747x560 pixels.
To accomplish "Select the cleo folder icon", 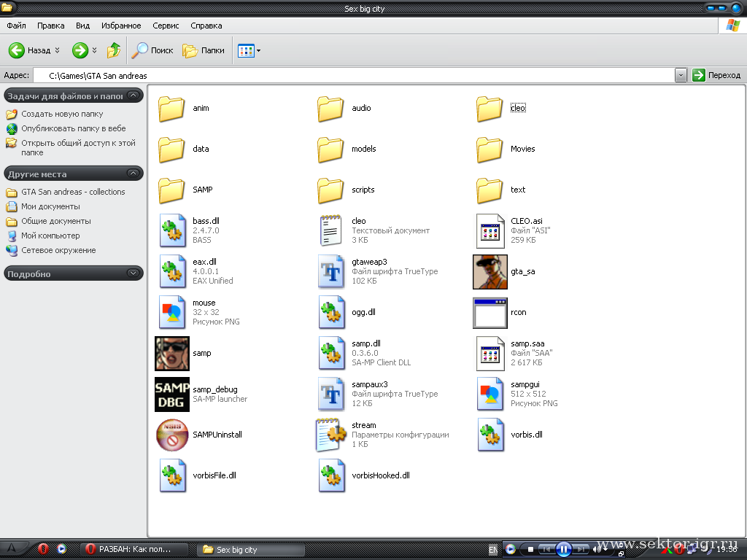I will (489, 109).
